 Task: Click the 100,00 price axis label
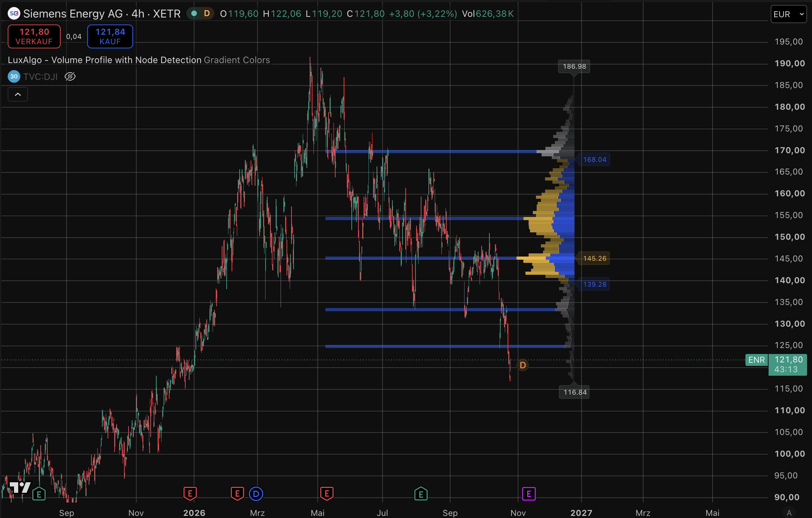click(x=790, y=454)
